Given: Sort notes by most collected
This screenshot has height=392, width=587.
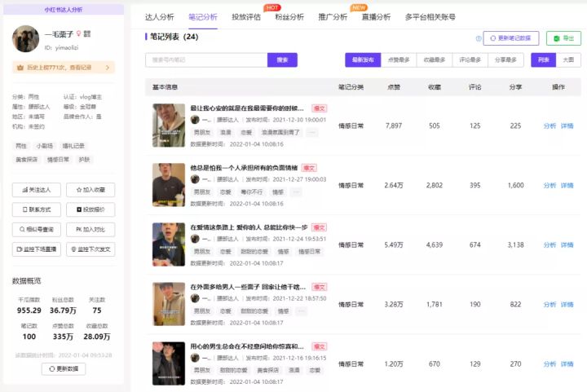Looking at the screenshot, I should 435,59.
